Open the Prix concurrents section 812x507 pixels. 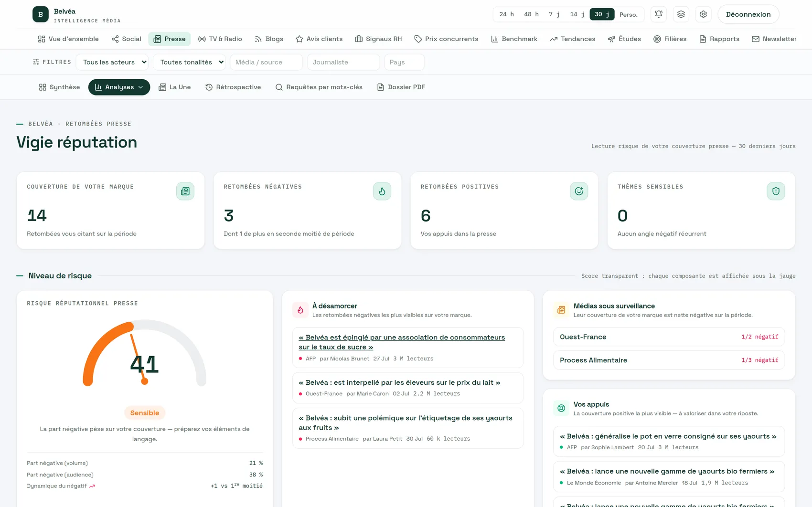[446, 39]
